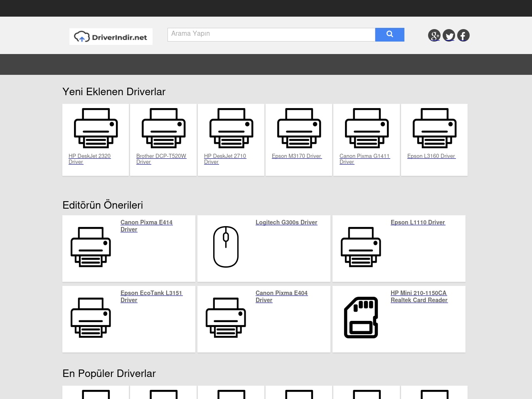Click printer icon beside Epson L1110
The image size is (532, 399).
tap(361, 247)
